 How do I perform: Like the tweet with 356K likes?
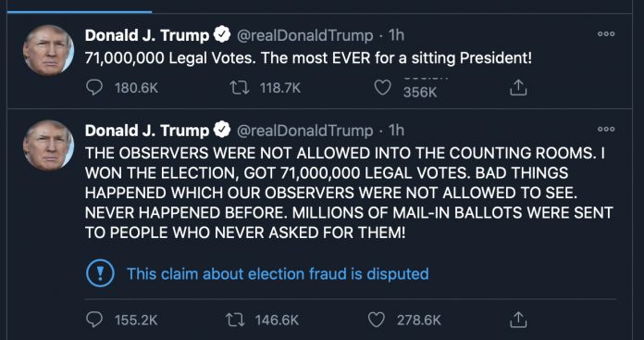[x=383, y=88]
